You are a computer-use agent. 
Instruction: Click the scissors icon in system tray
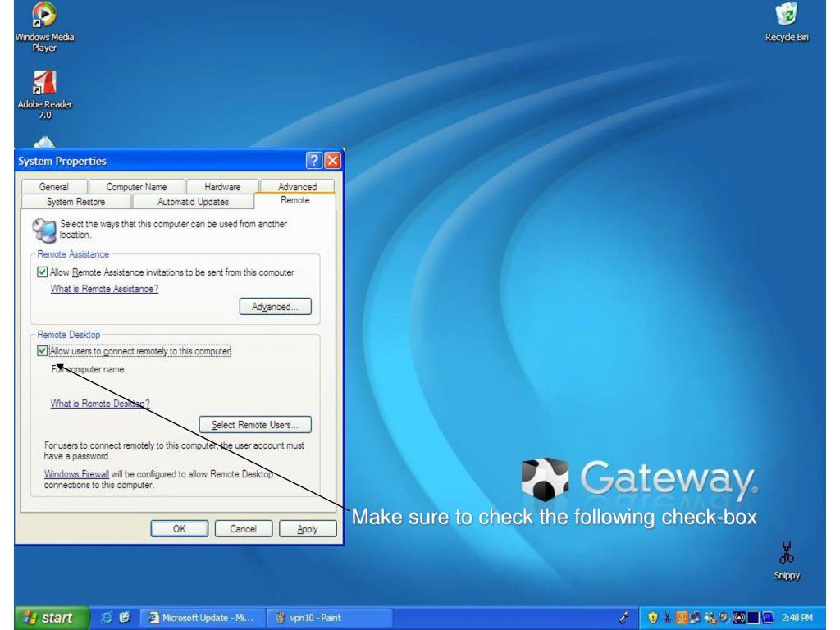[667, 618]
